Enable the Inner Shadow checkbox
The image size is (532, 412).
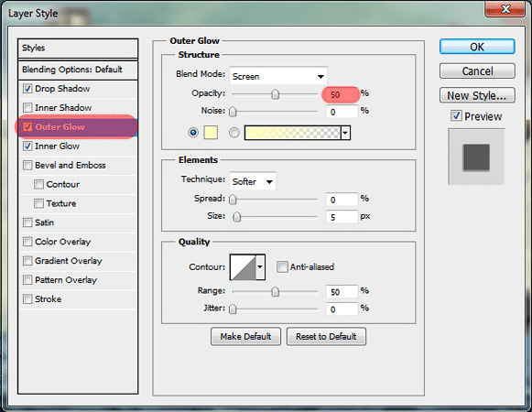pyautogui.click(x=27, y=108)
